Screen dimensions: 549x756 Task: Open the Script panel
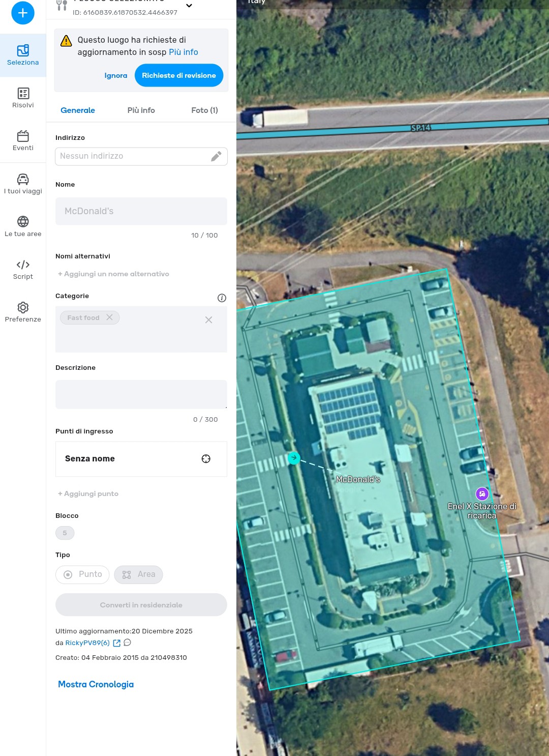pyautogui.click(x=23, y=269)
